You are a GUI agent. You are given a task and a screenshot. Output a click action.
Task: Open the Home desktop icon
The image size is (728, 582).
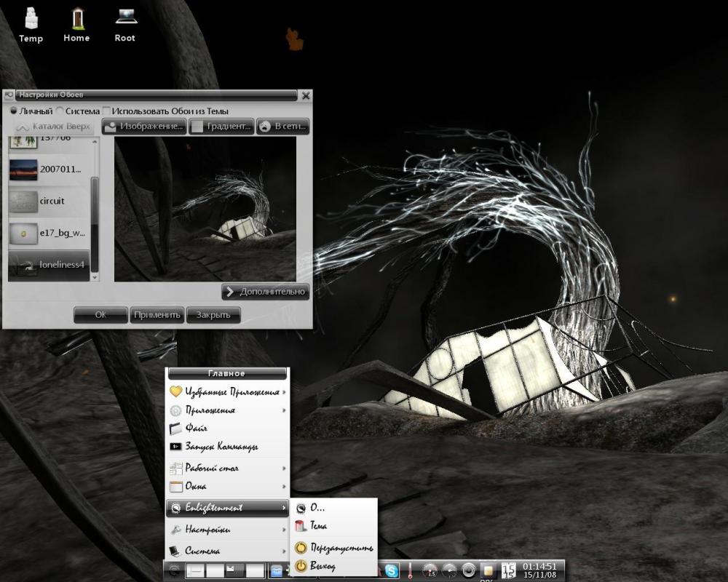coord(76,24)
